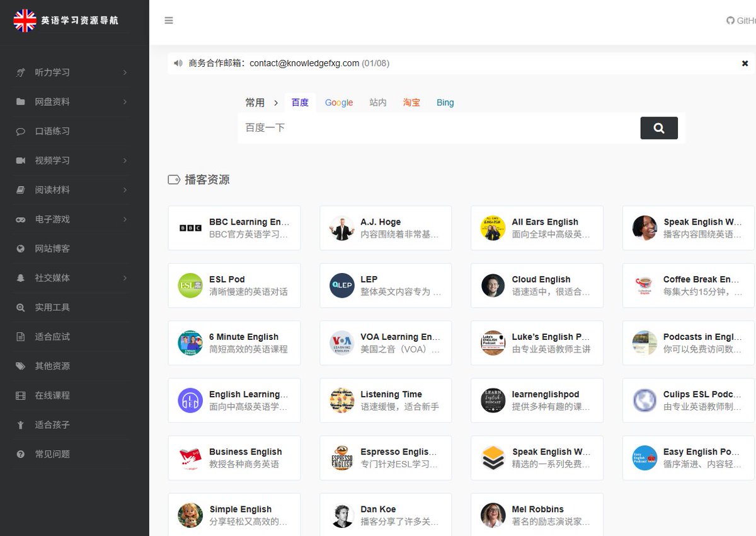Open the 6 Minute English card
The height and width of the screenshot is (536, 756).
pyautogui.click(x=234, y=343)
